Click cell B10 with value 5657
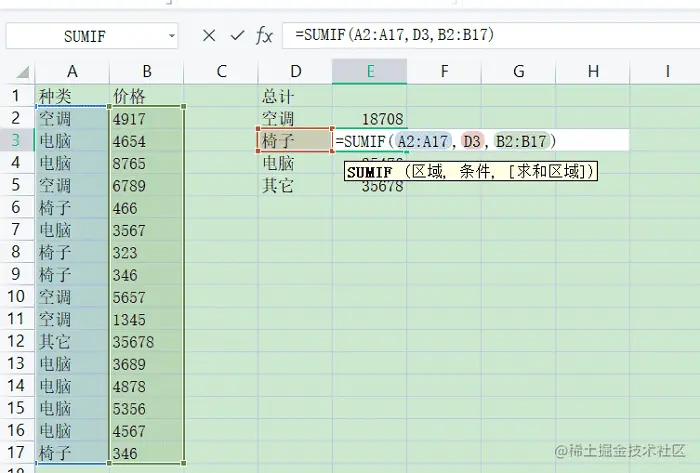Screen dimensions: 700x473 tap(146, 297)
